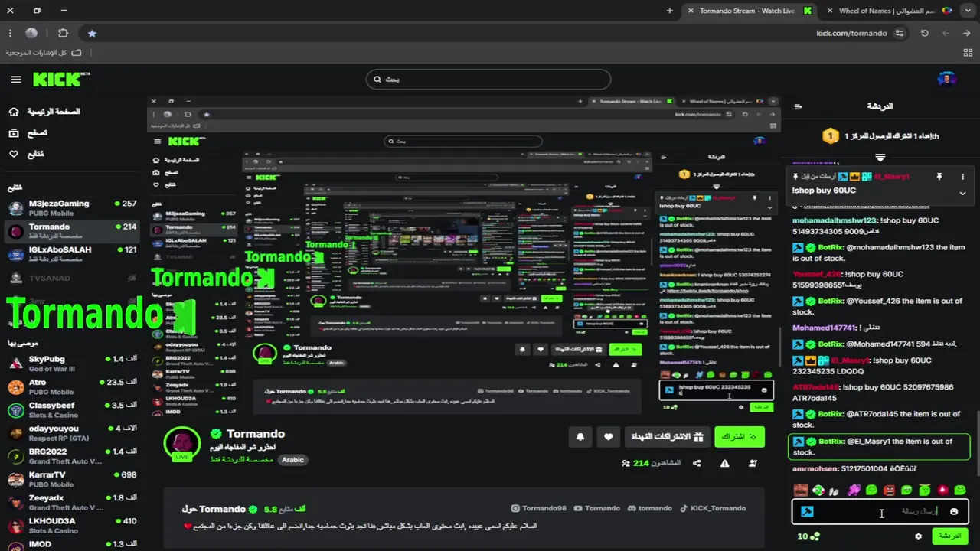This screenshot has height=551, width=980.
Task: Click the user icon beside report
Action: pyautogui.click(x=753, y=463)
